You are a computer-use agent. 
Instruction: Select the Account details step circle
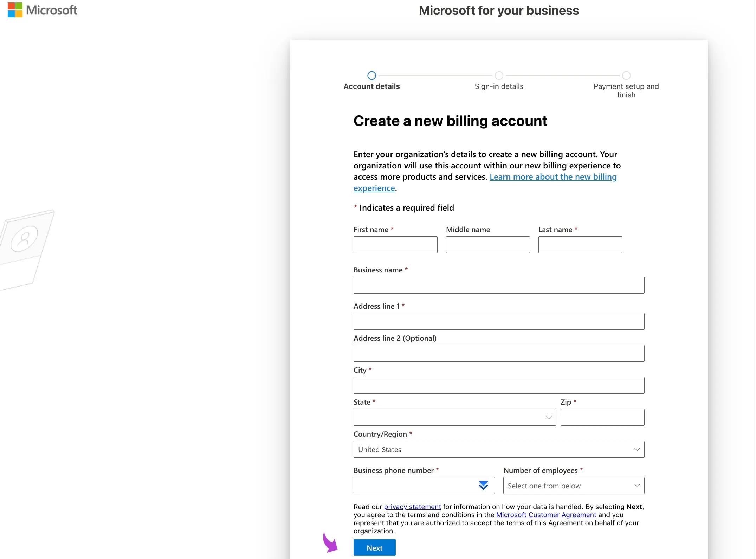pyautogui.click(x=371, y=76)
